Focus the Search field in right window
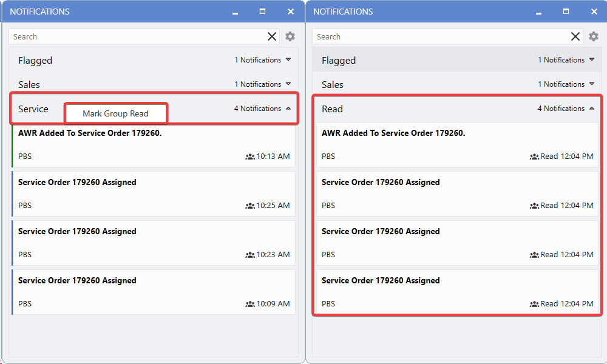Image resolution: width=607 pixels, height=364 pixels. pos(440,36)
